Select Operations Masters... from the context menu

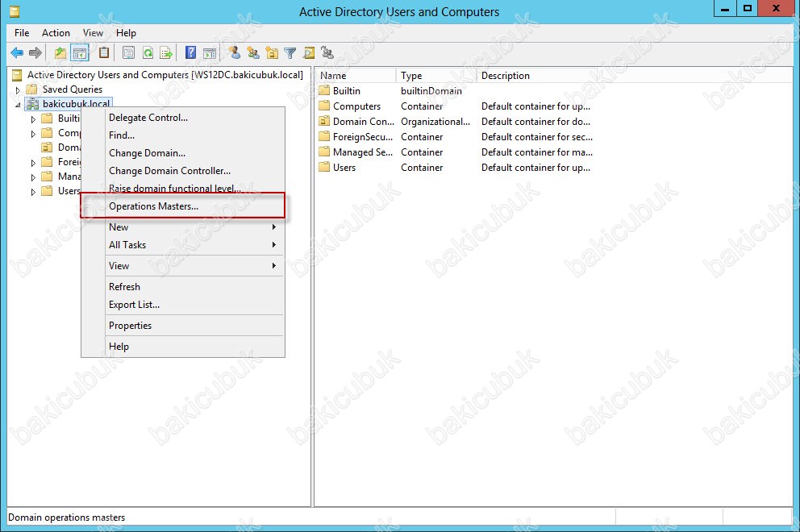[183, 206]
